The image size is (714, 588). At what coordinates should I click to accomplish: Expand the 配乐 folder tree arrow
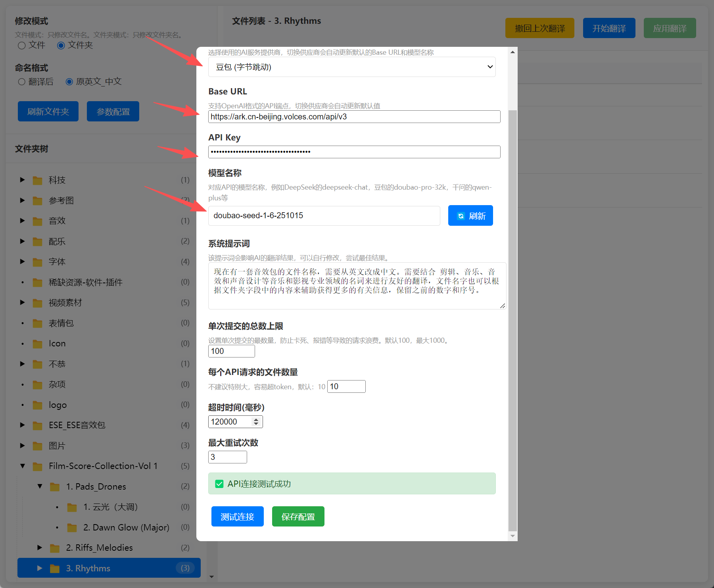click(x=23, y=241)
